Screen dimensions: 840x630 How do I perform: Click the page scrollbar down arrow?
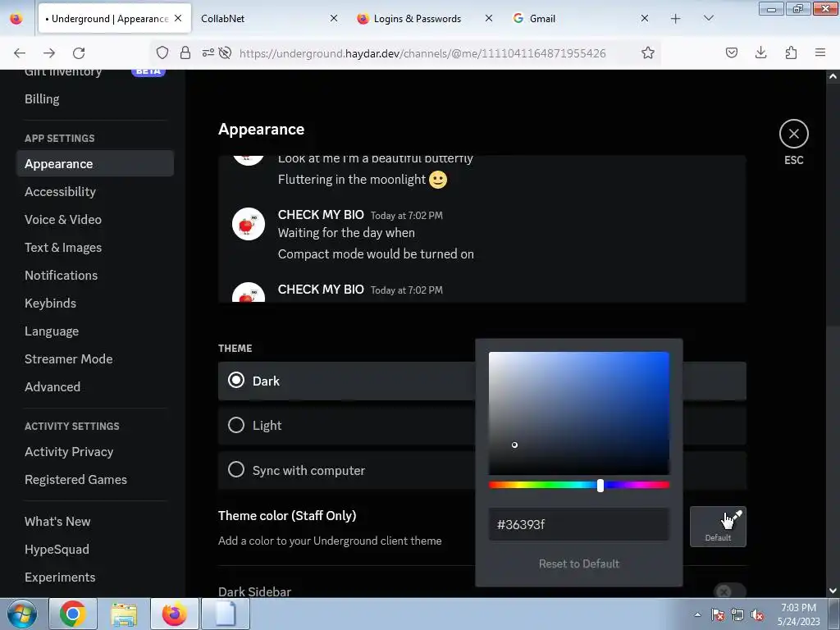point(833,591)
